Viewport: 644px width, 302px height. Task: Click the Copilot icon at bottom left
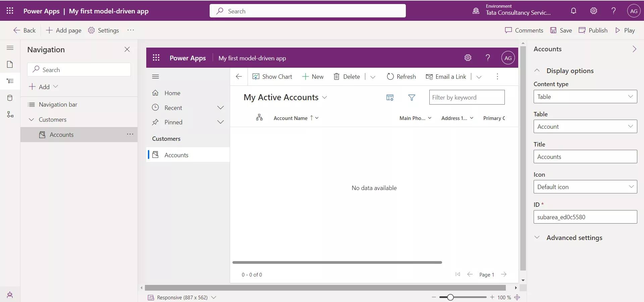tap(10, 295)
